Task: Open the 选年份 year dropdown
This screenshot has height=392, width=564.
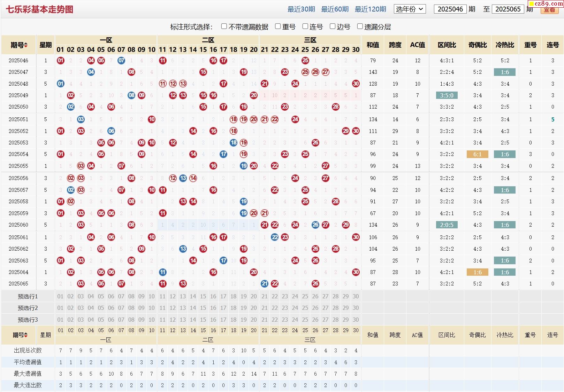Action: coord(410,9)
